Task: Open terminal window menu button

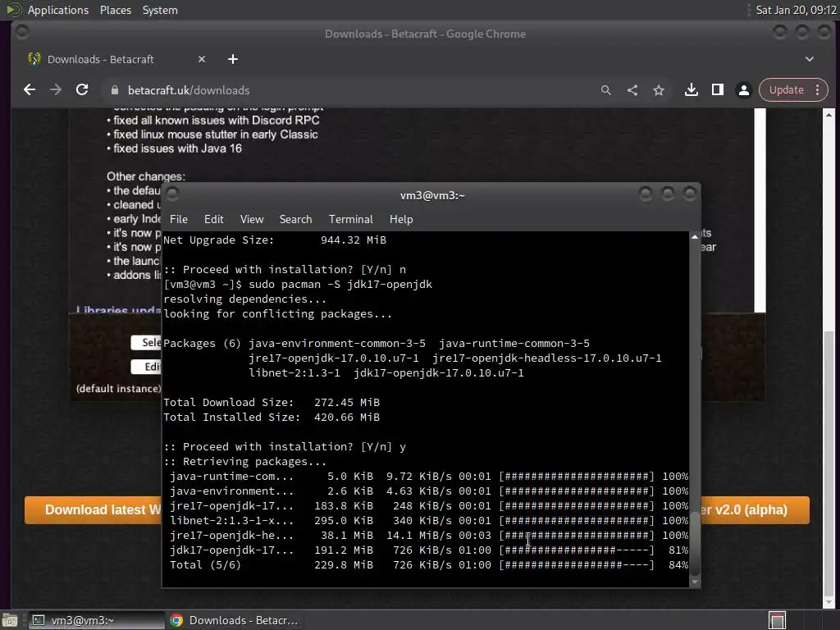Action: pyautogui.click(x=172, y=194)
